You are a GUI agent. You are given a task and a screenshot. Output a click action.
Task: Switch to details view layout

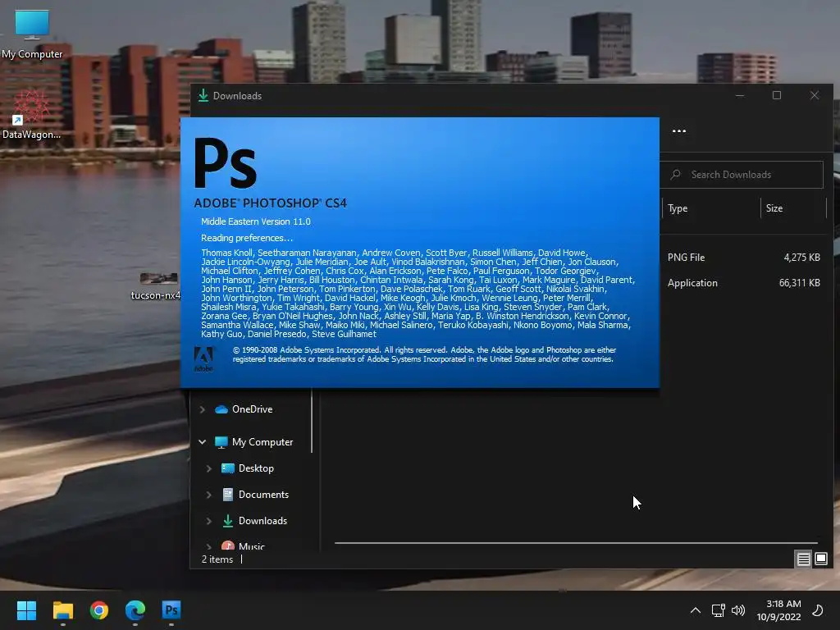803,559
